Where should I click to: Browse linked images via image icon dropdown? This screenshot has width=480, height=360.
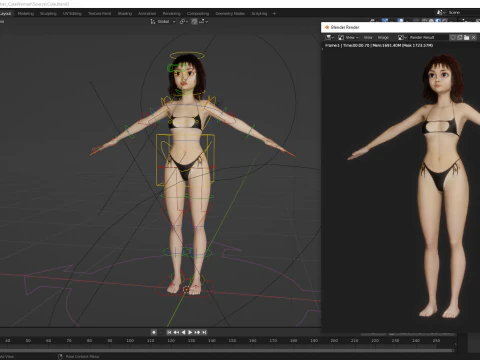pos(402,38)
